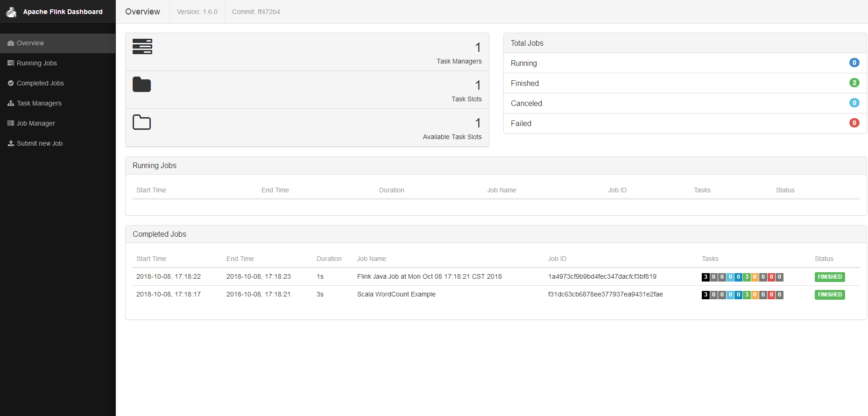This screenshot has height=416, width=868.
Task: Click green finished tasks badge for Scala WordCount
Action: click(x=747, y=295)
